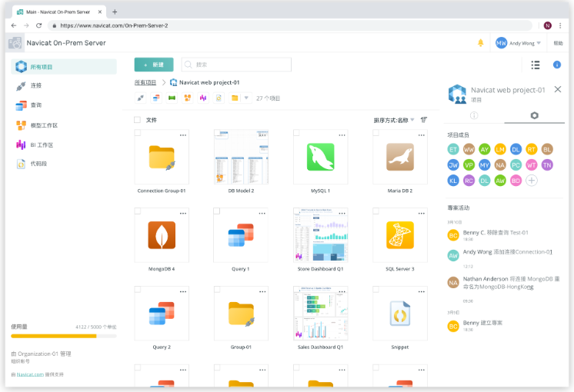Filter by folder icon
Image resolution: width=574 pixels, height=392 pixels.
click(235, 98)
